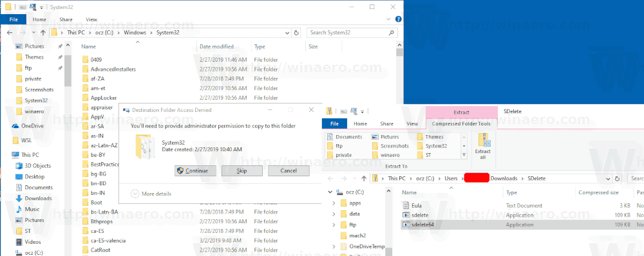The image size is (644, 256).
Task: Open address history dropdown in System32 window
Action: (288, 33)
